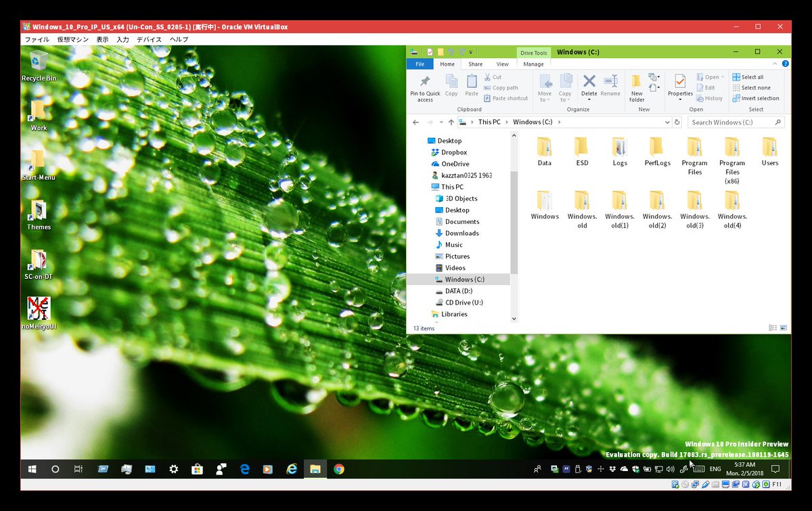
Task: Open address bar history dropdown
Action: [667, 123]
